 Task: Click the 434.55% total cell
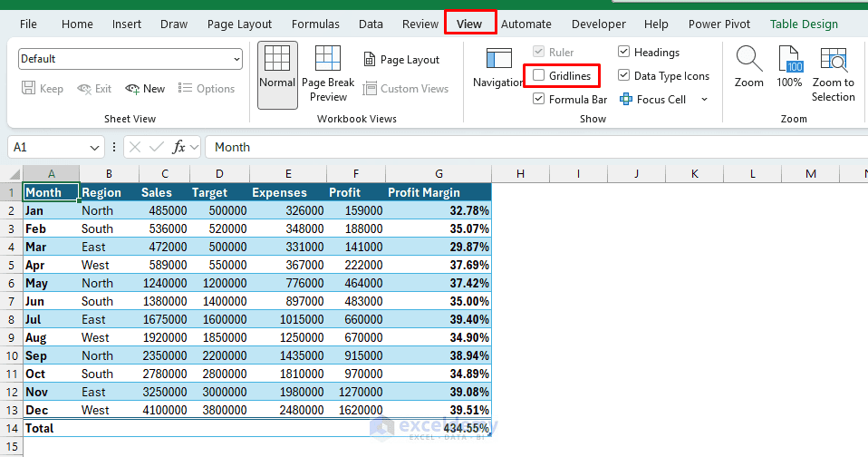click(x=439, y=428)
